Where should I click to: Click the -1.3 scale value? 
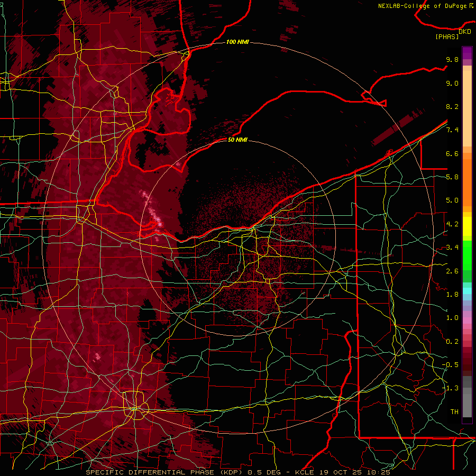[450, 388]
